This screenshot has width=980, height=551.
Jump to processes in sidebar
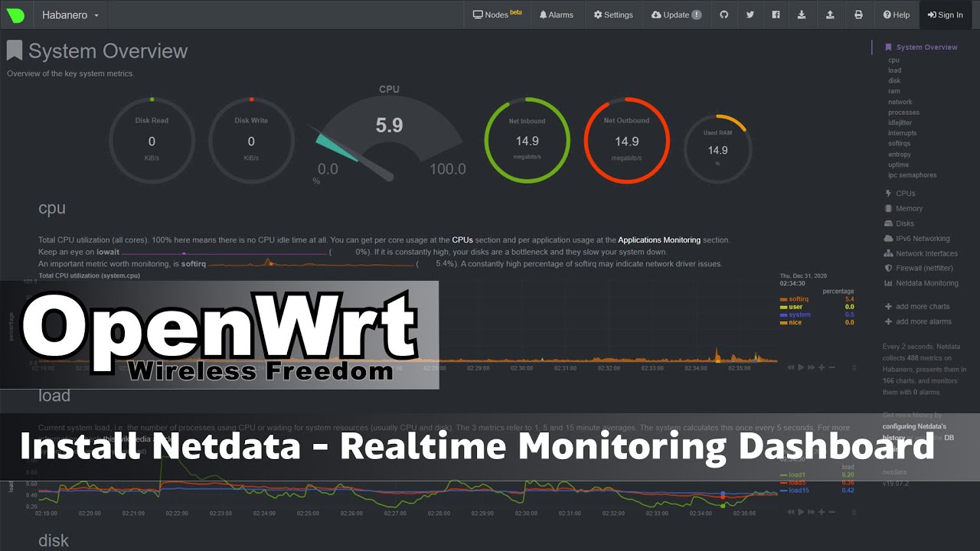[903, 112]
